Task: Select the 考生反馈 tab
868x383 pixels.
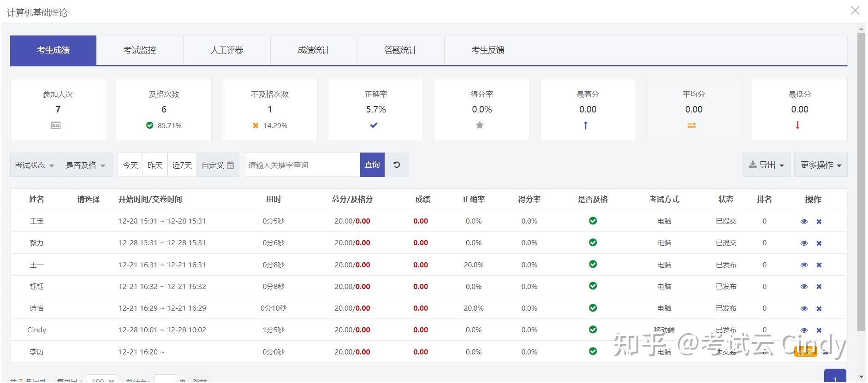Action: [488, 50]
